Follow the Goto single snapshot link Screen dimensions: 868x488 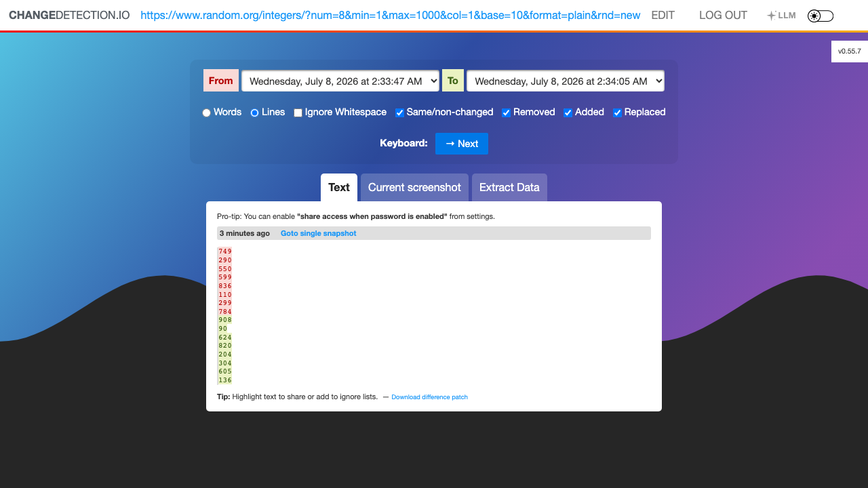[x=319, y=233]
